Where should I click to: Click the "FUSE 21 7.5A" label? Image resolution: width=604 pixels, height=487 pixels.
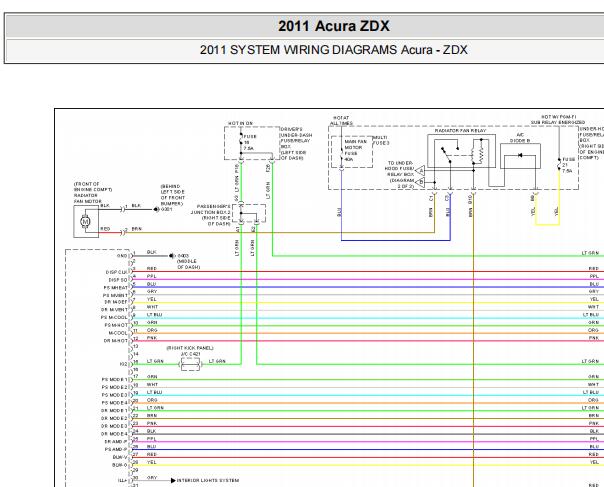point(568,165)
